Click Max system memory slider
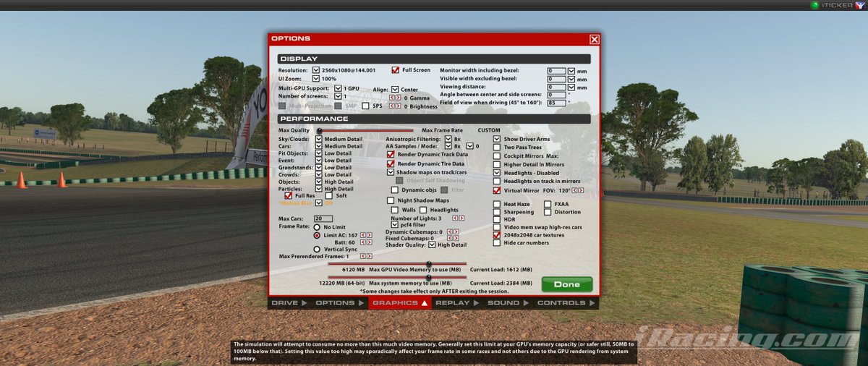Viewport: 868px width, 366px height. click(396, 278)
